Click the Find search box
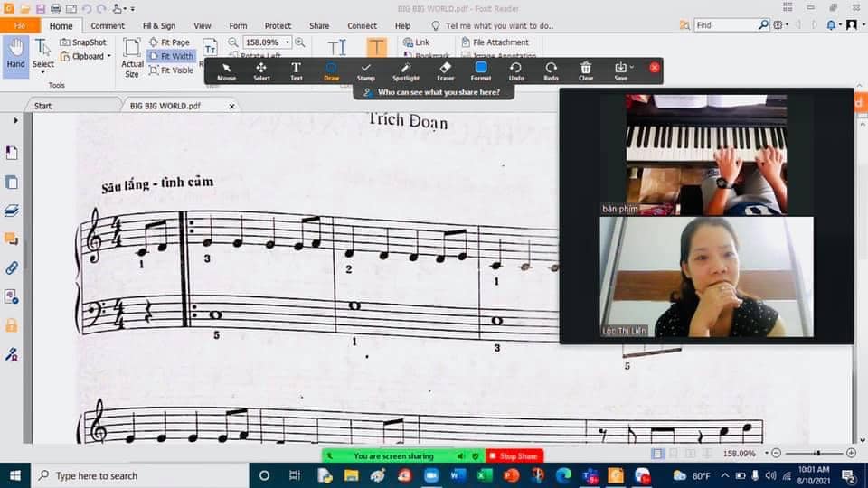Viewport: 868px width, 488px height. pos(726,25)
